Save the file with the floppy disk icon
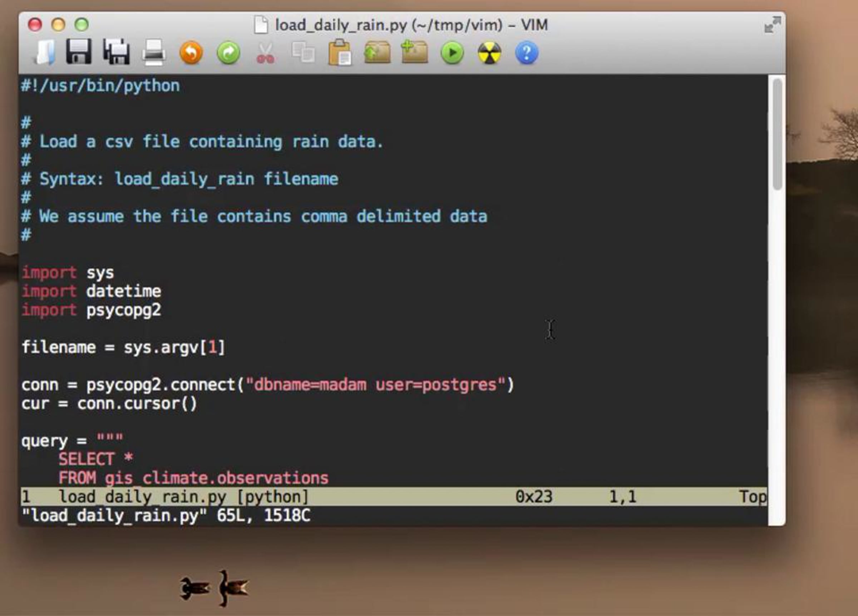This screenshot has width=858, height=616. pos(79,51)
